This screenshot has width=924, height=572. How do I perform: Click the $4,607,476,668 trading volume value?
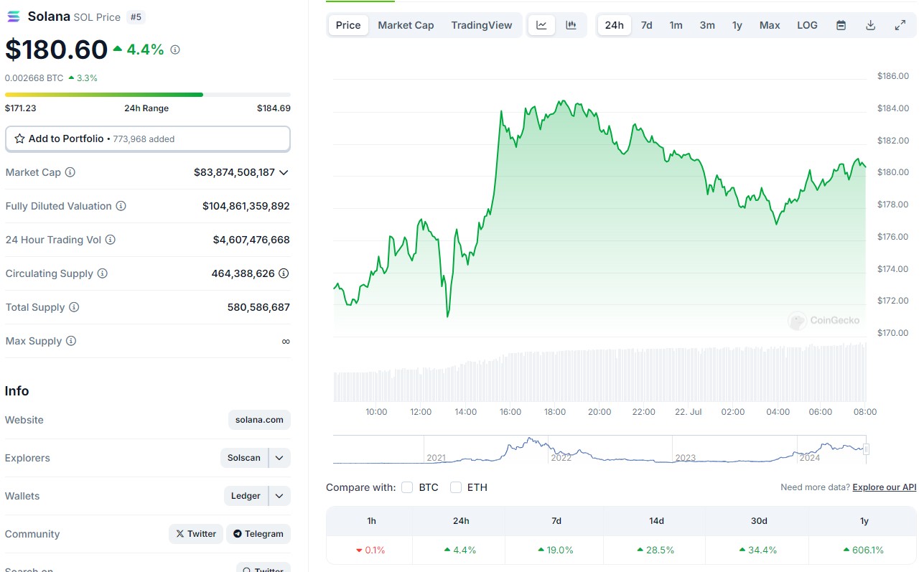[251, 240]
